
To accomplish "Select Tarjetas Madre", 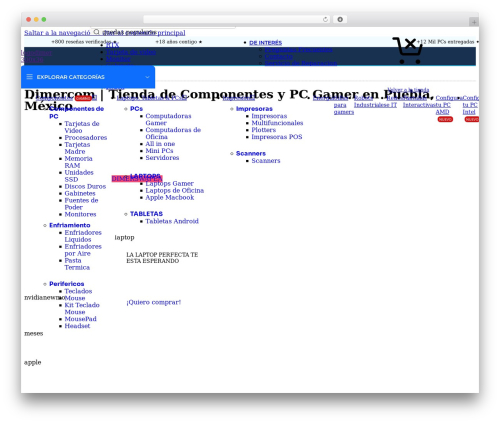I will (x=77, y=148).
